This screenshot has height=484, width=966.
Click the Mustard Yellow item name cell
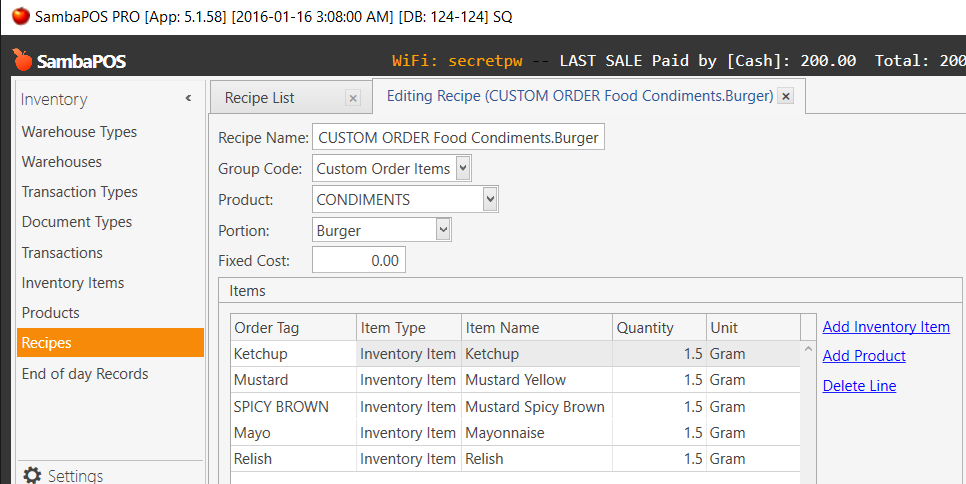tap(537, 380)
